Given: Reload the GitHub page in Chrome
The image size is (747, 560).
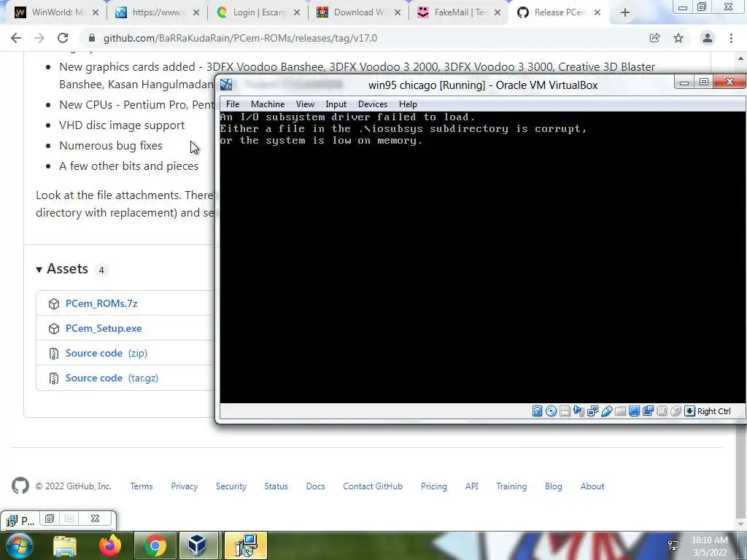Looking at the screenshot, I should [63, 38].
